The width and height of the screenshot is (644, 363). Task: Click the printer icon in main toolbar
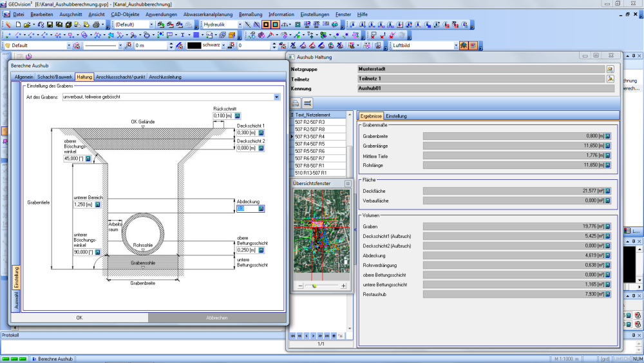pyautogui.click(x=96, y=25)
